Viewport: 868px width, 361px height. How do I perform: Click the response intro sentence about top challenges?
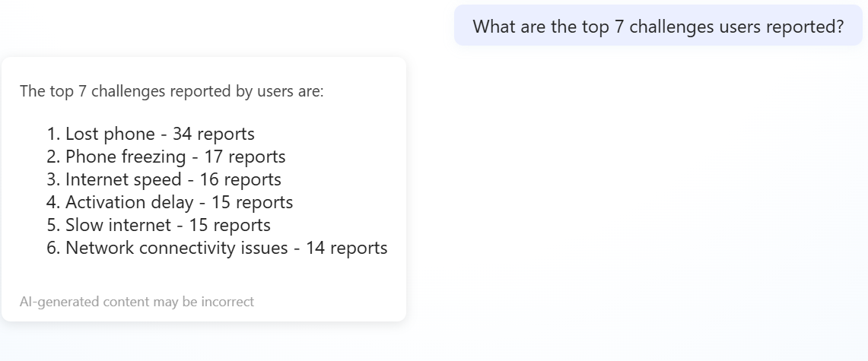coord(171,91)
